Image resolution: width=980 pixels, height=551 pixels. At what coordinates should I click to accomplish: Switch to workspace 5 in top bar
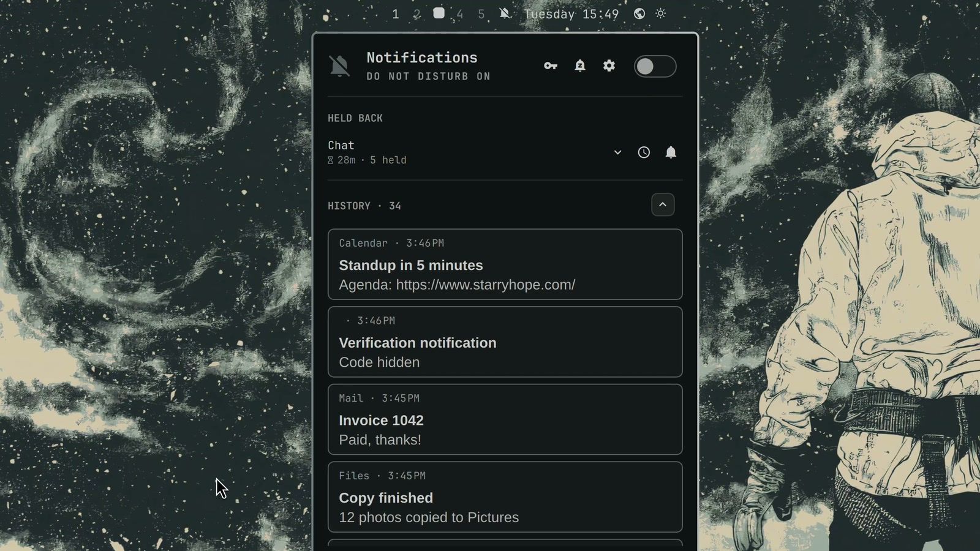click(x=481, y=14)
